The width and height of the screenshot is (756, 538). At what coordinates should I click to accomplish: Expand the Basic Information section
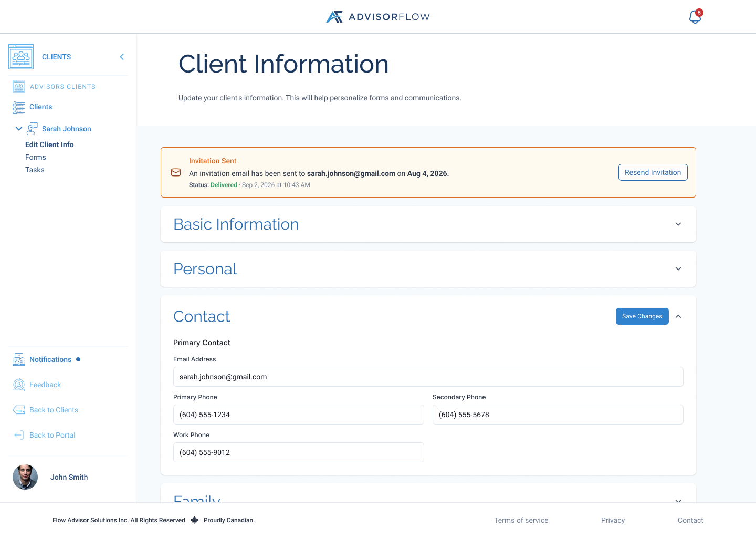[678, 224]
